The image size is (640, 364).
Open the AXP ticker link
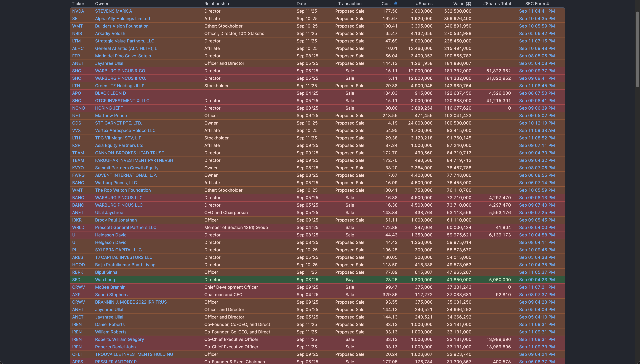[x=76, y=295]
